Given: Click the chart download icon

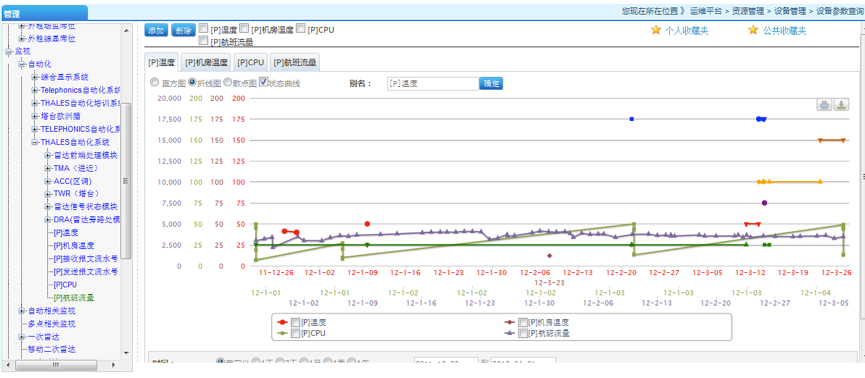Looking at the screenshot, I should (841, 105).
